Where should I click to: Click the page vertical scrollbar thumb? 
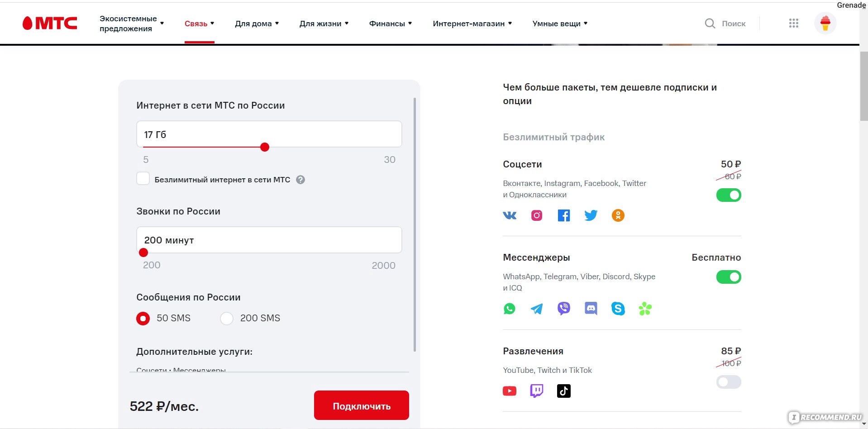click(x=863, y=86)
